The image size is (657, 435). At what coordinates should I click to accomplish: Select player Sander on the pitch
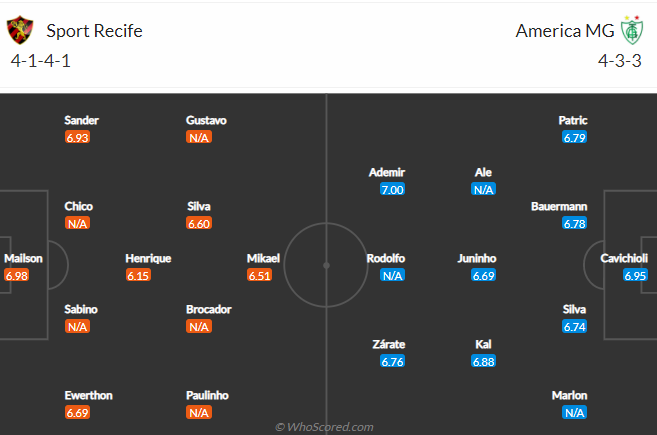tap(81, 120)
